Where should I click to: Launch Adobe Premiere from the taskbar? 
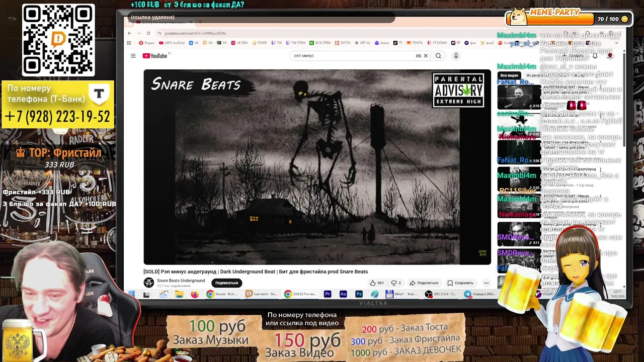328,294
